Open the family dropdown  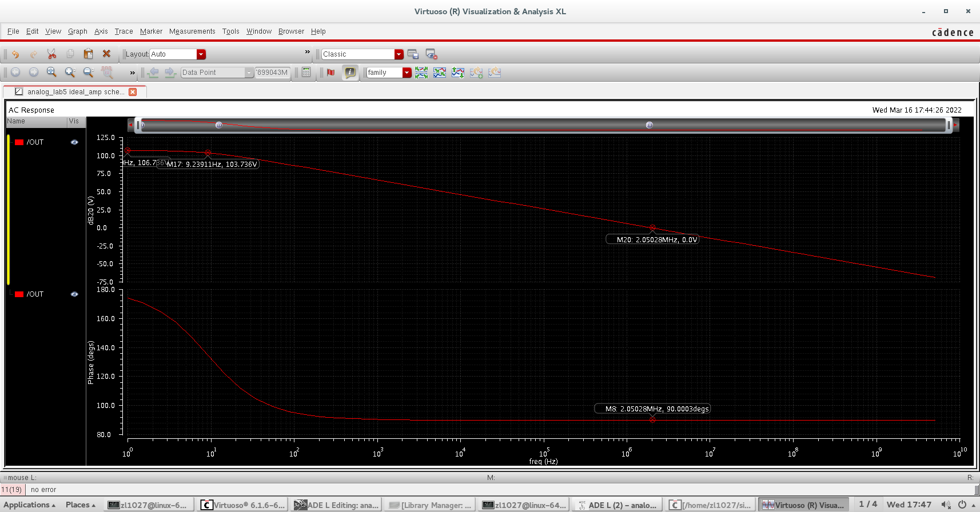407,73
